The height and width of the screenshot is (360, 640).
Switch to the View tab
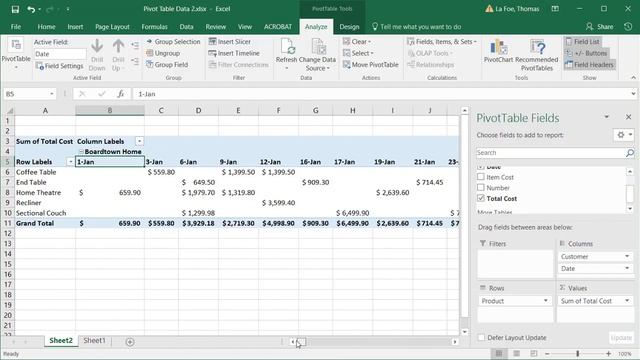click(x=244, y=27)
